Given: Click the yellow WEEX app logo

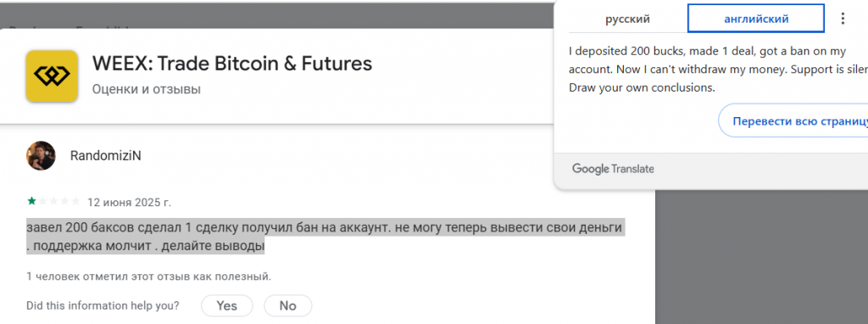Looking at the screenshot, I should (x=52, y=75).
